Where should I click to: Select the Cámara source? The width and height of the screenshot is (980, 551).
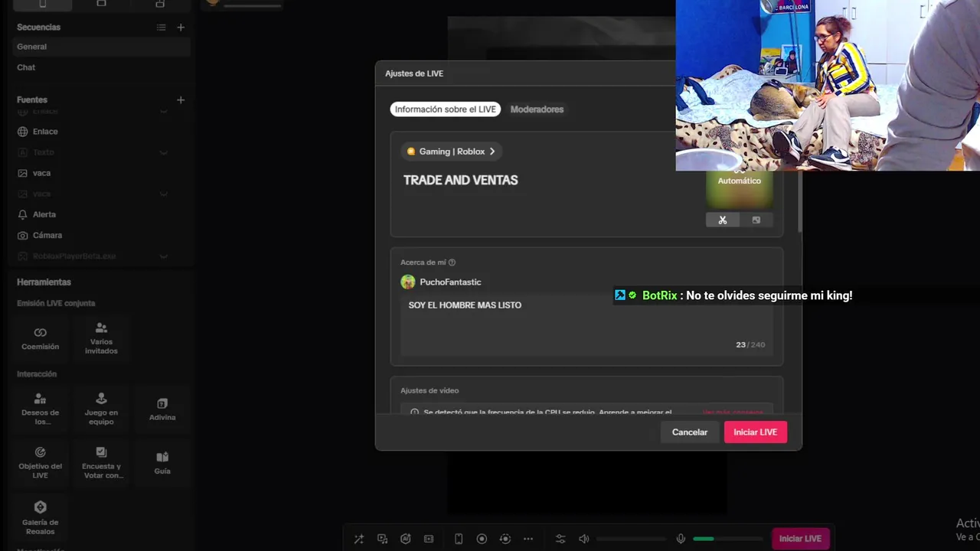tap(100, 235)
